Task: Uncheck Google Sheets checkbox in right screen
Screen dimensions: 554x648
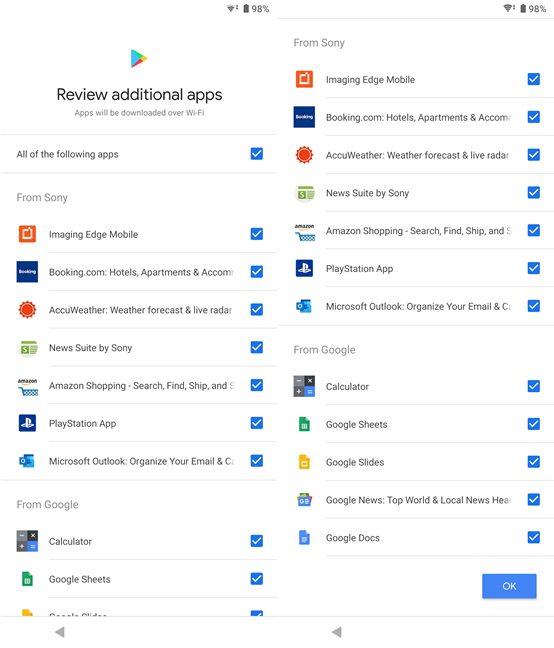Action: point(534,424)
